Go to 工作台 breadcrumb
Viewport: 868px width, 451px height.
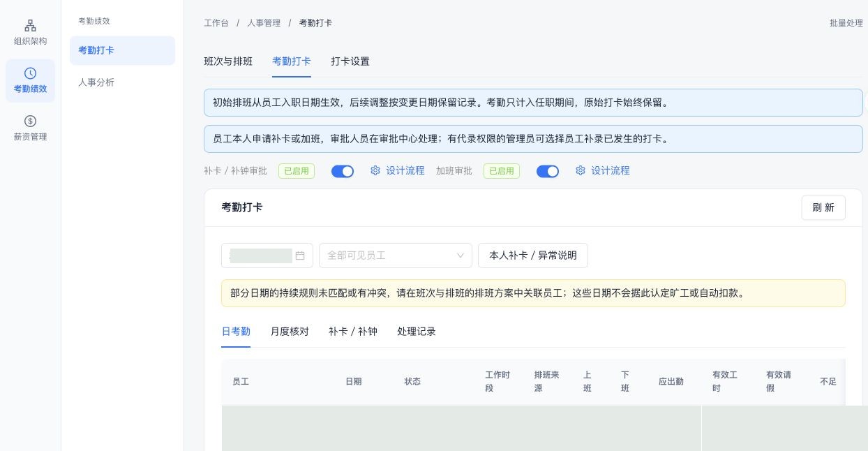pos(216,23)
